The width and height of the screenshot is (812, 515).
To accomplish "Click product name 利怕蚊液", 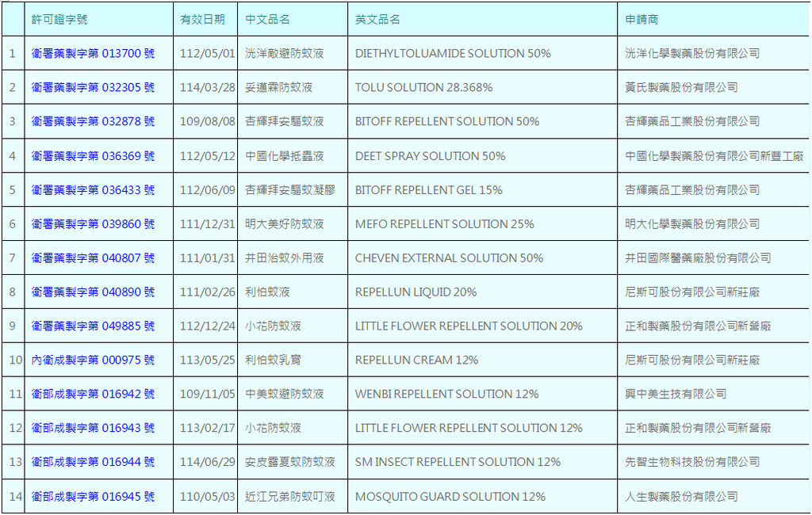I will click(x=267, y=292).
